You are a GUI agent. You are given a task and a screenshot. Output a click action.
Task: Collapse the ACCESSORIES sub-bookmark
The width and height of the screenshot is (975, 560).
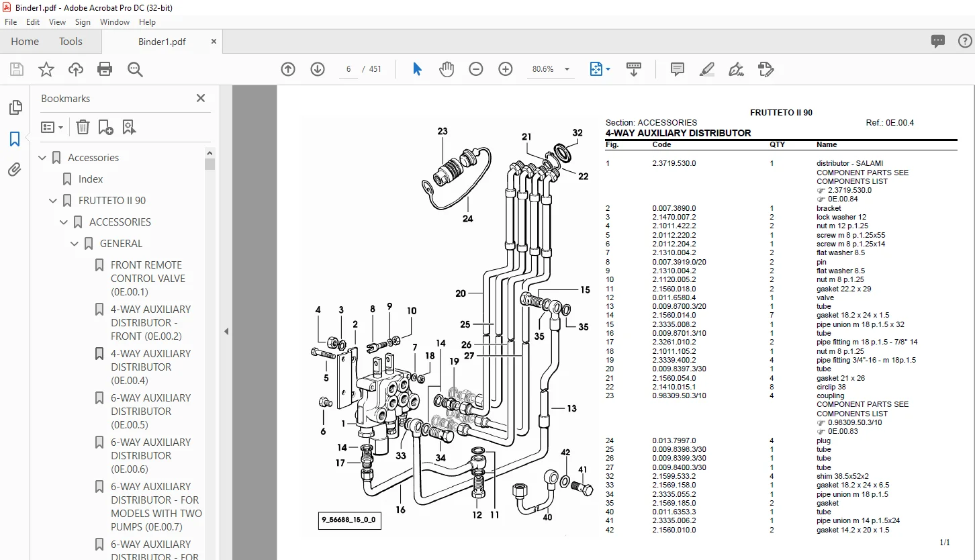[64, 222]
